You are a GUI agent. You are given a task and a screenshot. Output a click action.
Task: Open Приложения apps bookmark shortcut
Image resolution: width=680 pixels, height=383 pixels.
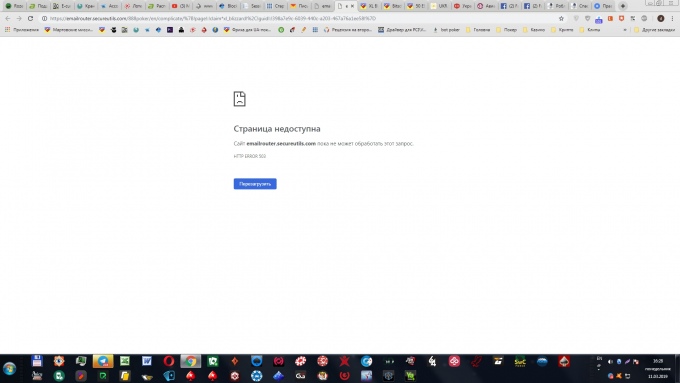(x=22, y=30)
